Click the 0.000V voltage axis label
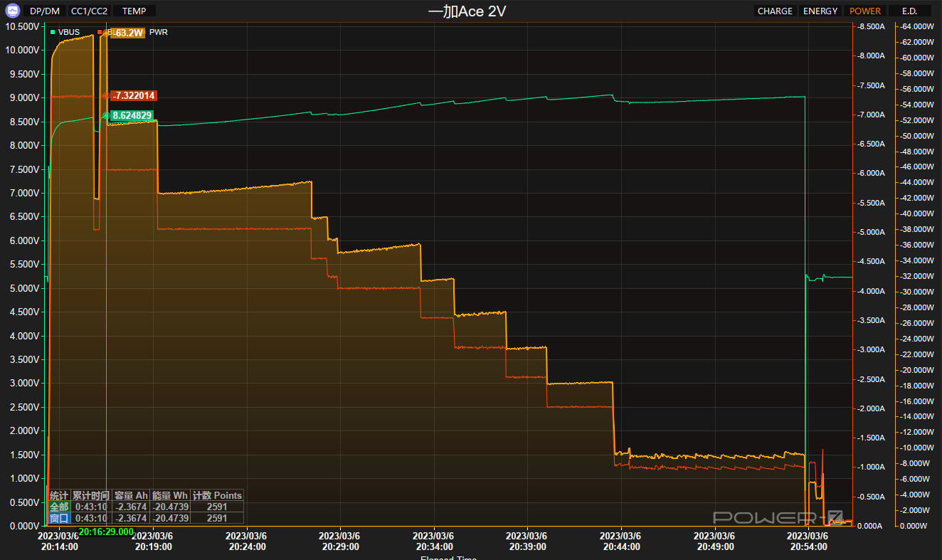 pyautogui.click(x=24, y=526)
